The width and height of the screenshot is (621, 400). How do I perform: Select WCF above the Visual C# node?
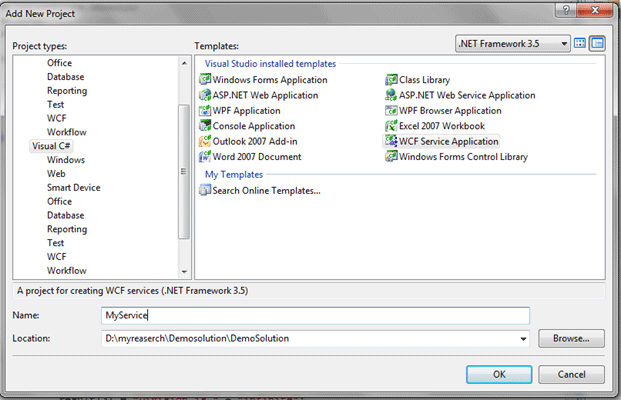click(x=57, y=118)
